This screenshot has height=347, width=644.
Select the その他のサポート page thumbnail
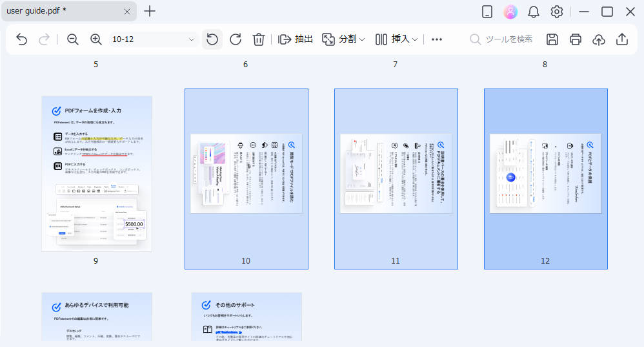[x=247, y=317]
